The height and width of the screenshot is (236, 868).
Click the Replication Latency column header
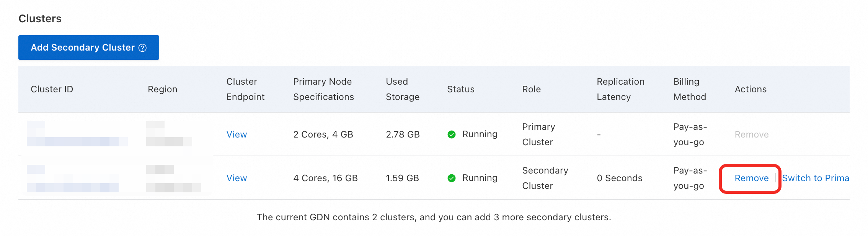coord(620,89)
